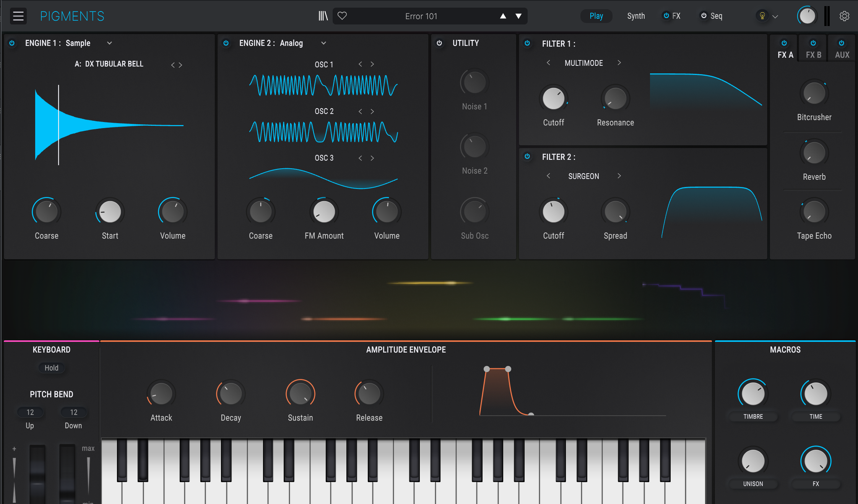Load next preset with down arrow
The image size is (858, 504).
[x=518, y=16]
